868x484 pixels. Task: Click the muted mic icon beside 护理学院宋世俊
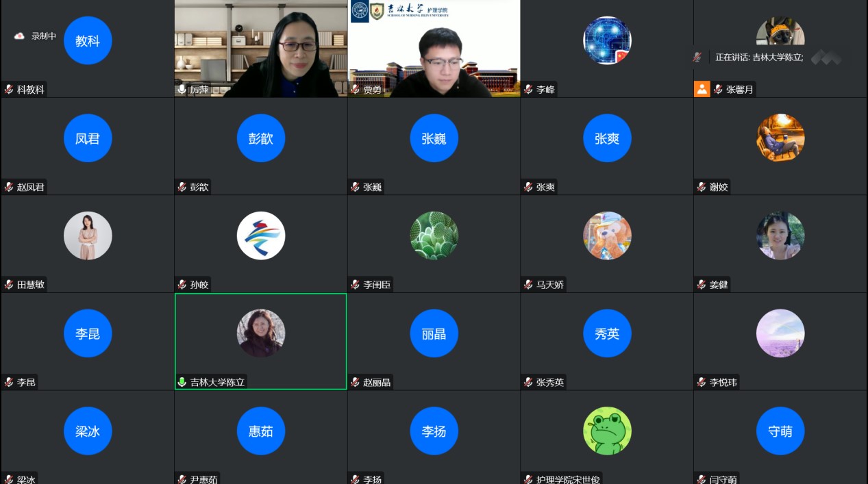[x=528, y=479]
